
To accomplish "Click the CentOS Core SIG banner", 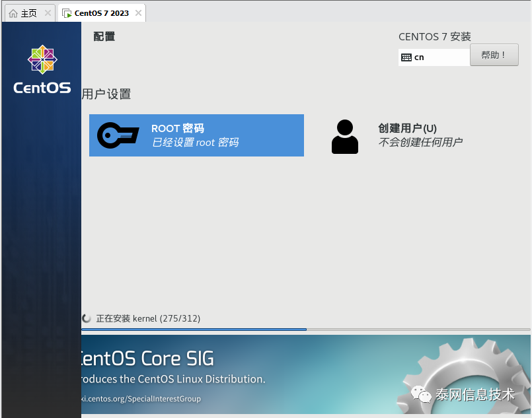I will tap(306, 374).
